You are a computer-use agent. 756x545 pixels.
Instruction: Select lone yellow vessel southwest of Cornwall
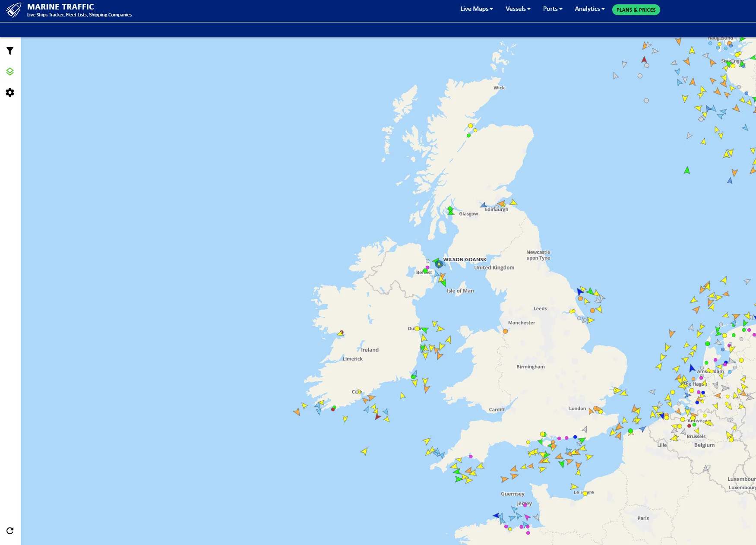364,451
